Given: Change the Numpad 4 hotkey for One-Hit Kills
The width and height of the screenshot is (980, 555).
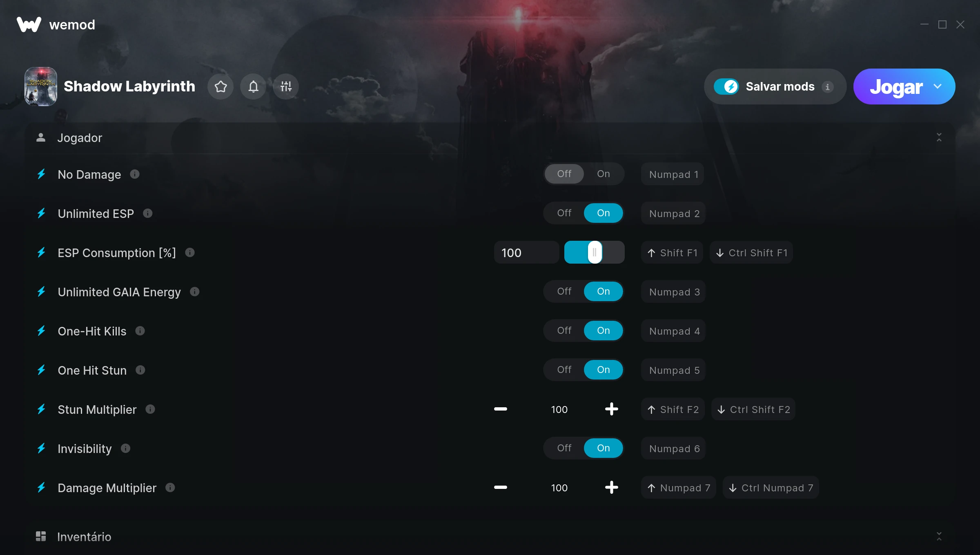Looking at the screenshot, I should click(x=674, y=331).
